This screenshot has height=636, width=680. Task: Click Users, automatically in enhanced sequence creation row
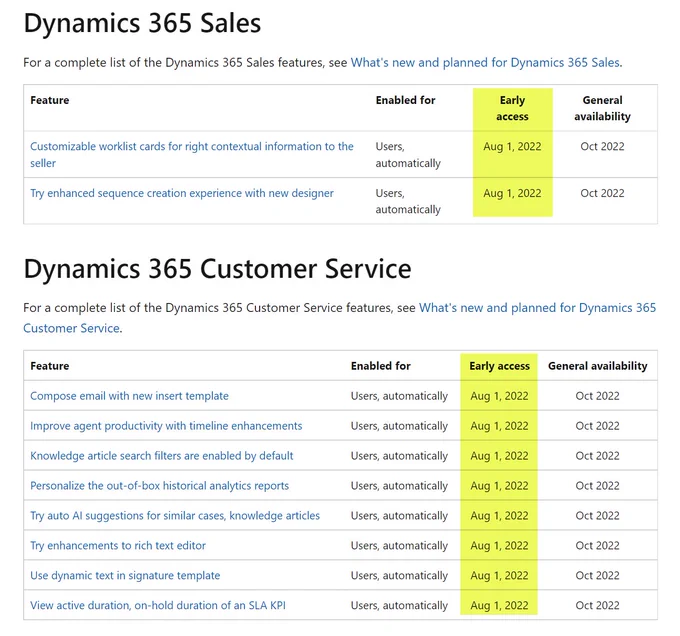coord(408,202)
